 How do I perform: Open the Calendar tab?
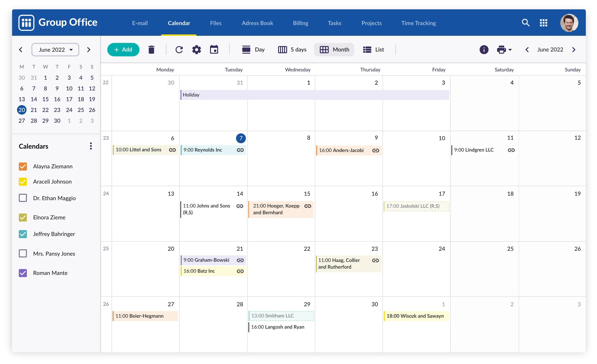179,23
